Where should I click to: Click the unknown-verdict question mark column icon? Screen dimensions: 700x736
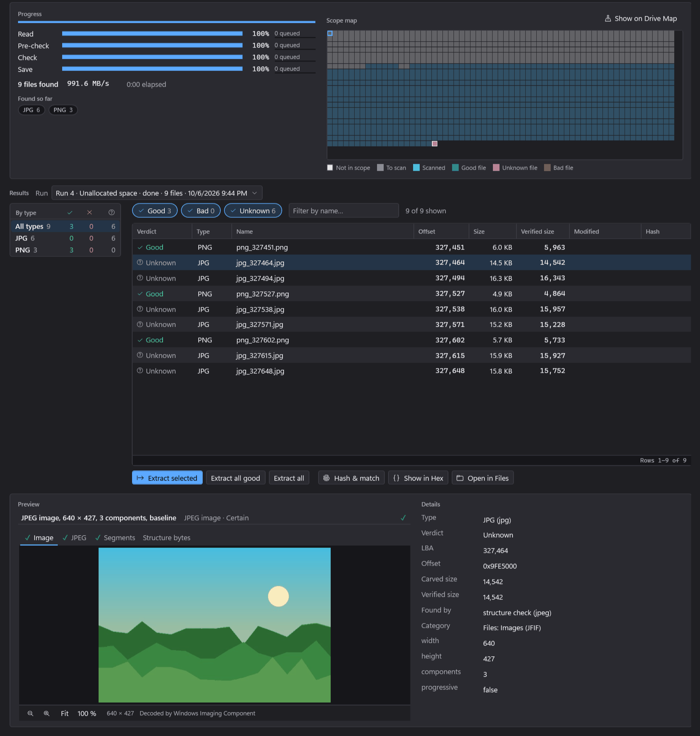[111, 212]
